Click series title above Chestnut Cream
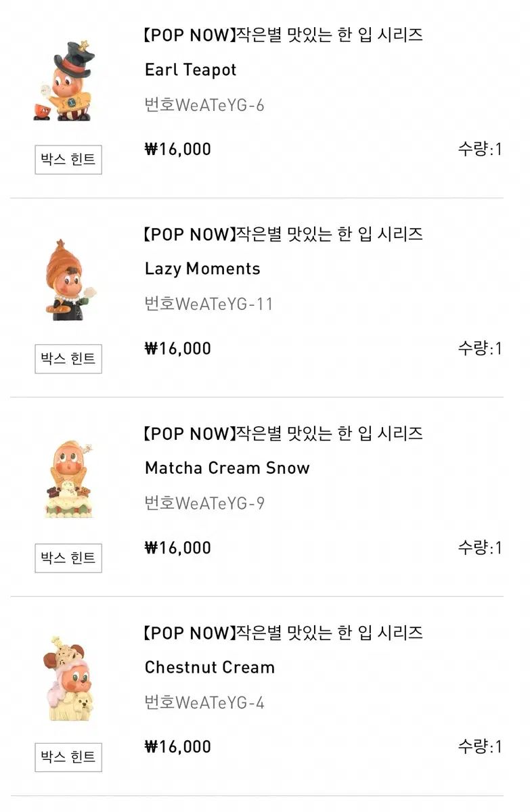Image resolution: width=530 pixels, height=812 pixels. point(282,633)
